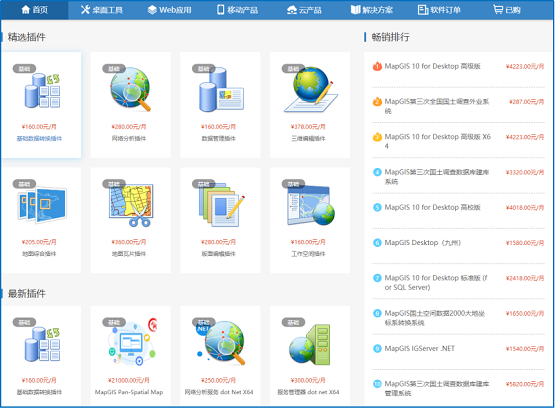
Task: Open the 地图综合插件 blue map panels icon
Action: click(x=42, y=205)
